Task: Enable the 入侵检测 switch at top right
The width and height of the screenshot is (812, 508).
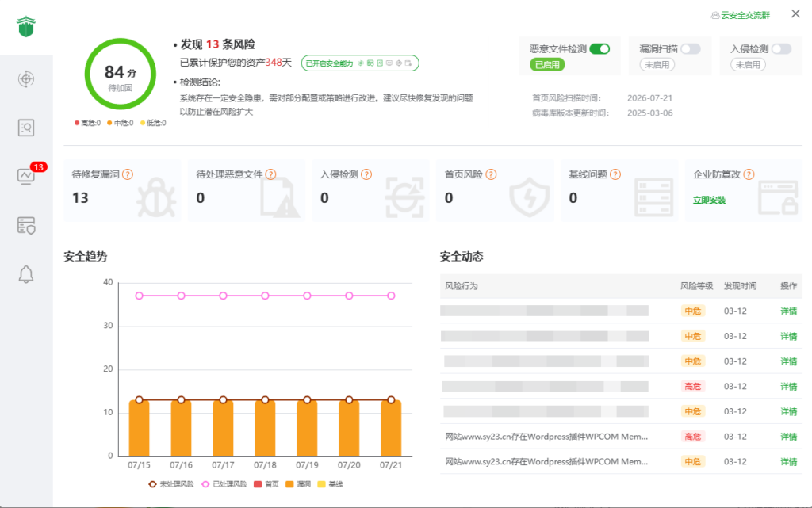Action: pyautogui.click(x=781, y=48)
